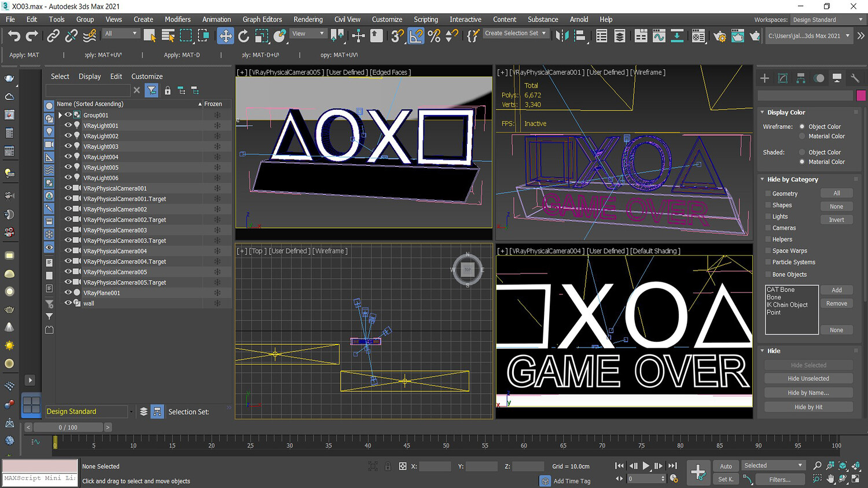Toggle the Cameras hide category checkbox
The image size is (868, 488).
(x=768, y=228)
